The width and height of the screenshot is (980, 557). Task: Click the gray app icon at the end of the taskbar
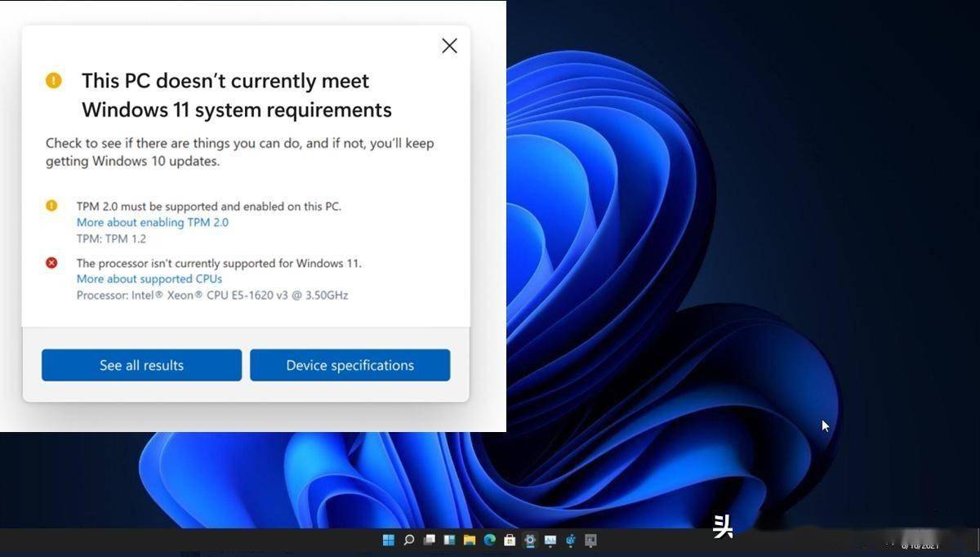click(x=590, y=540)
